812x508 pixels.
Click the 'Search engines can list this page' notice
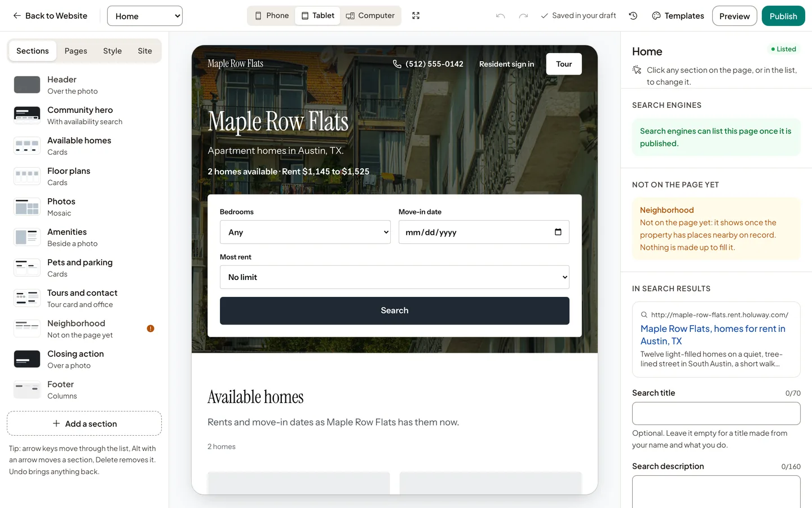[716, 137]
